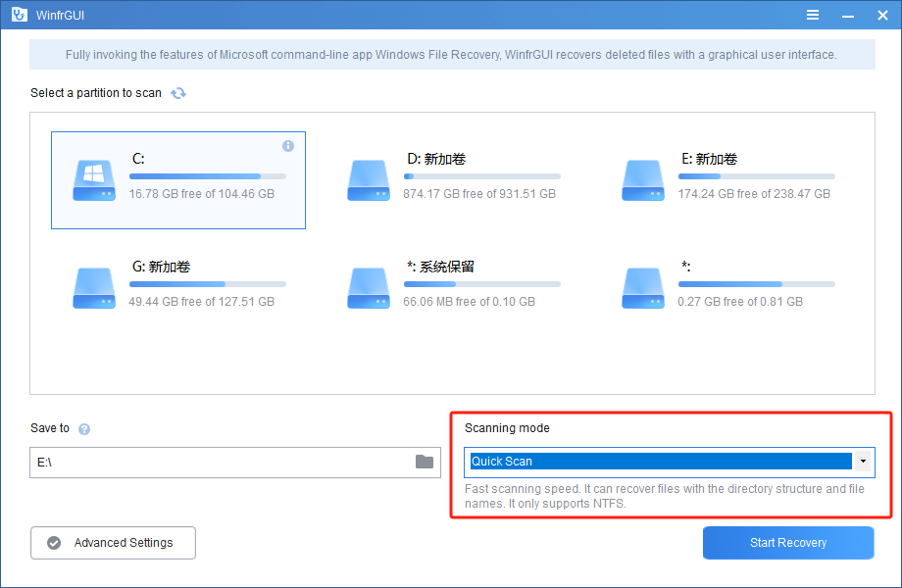
Task: Select the unnamed 0.81 GB partition icon
Action: [x=642, y=288]
